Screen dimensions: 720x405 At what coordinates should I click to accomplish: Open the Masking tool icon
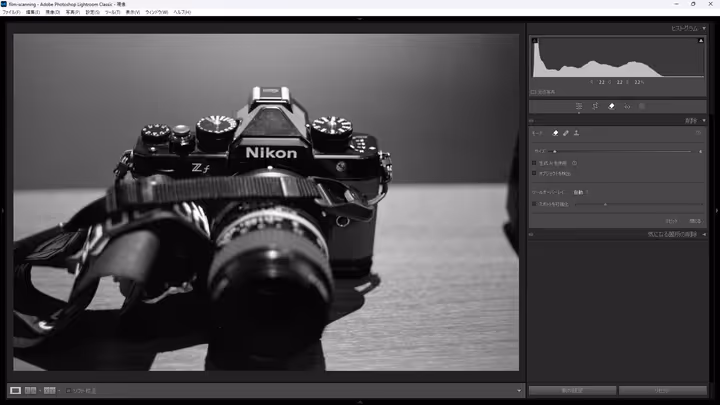[642, 106]
